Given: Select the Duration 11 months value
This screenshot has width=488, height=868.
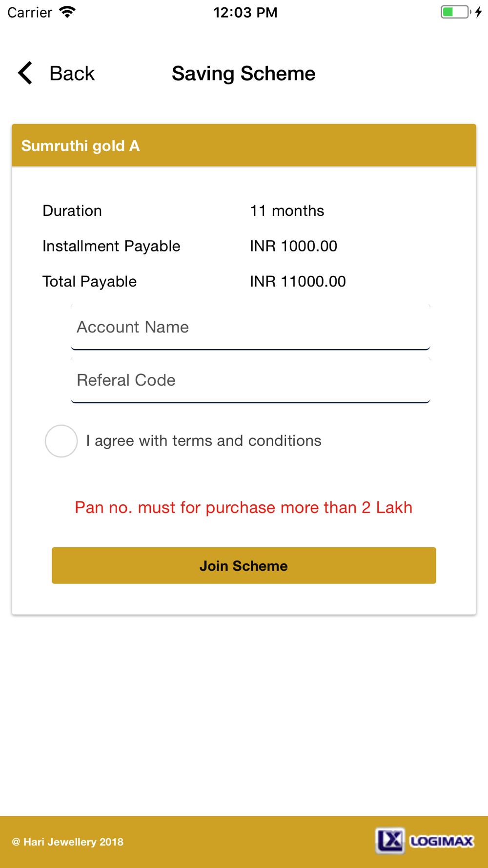Looking at the screenshot, I should click(287, 211).
